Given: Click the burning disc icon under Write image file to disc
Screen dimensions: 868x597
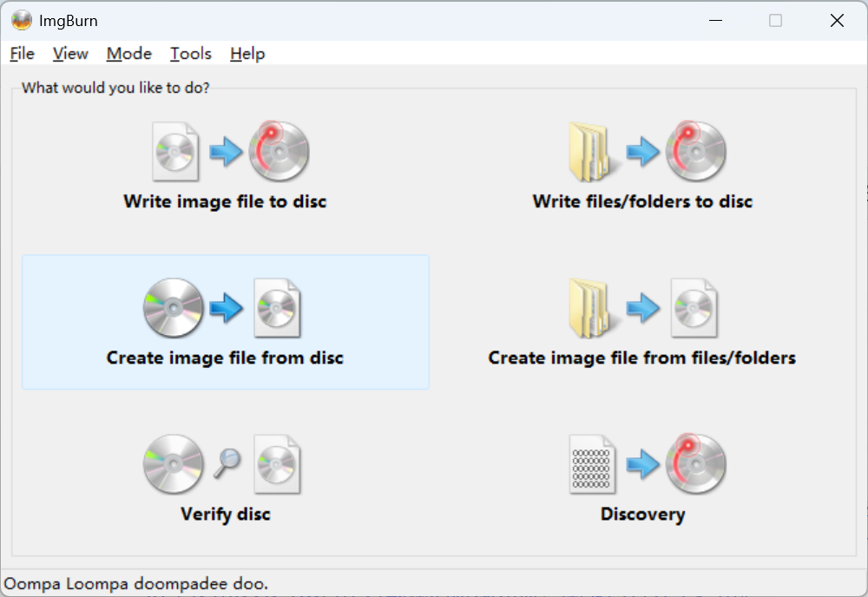Looking at the screenshot, I should [279, 151].
